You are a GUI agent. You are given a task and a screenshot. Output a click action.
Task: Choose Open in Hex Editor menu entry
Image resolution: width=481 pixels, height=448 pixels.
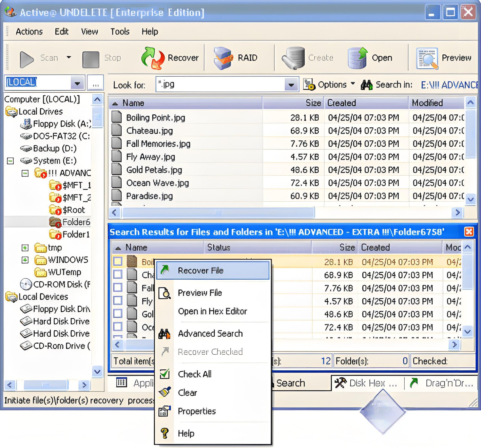click(x=213, y=311)
